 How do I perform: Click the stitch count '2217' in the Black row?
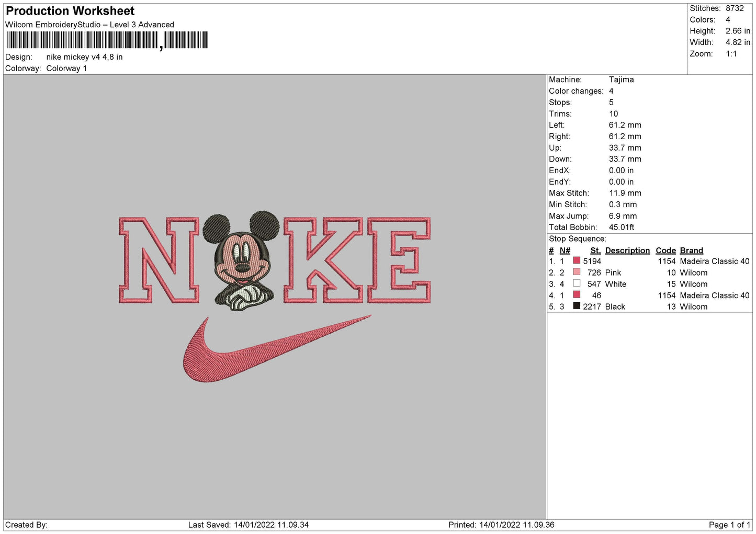pos(592,307)
